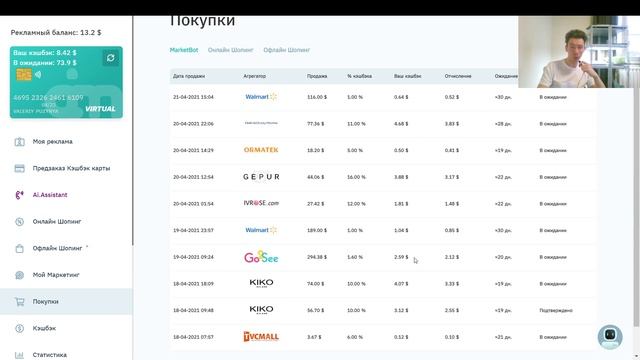Image resolution: width=640 pixels, height=360 pixels.
Task: Click the TVCMALL logo in the table
Action: pyautogui.click(x=261, y=336)
